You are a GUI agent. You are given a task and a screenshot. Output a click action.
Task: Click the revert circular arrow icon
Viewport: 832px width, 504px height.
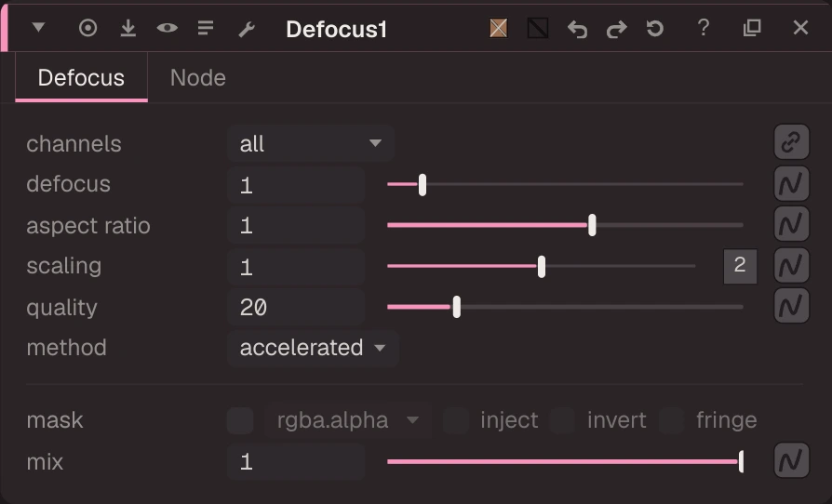[655, 28]
